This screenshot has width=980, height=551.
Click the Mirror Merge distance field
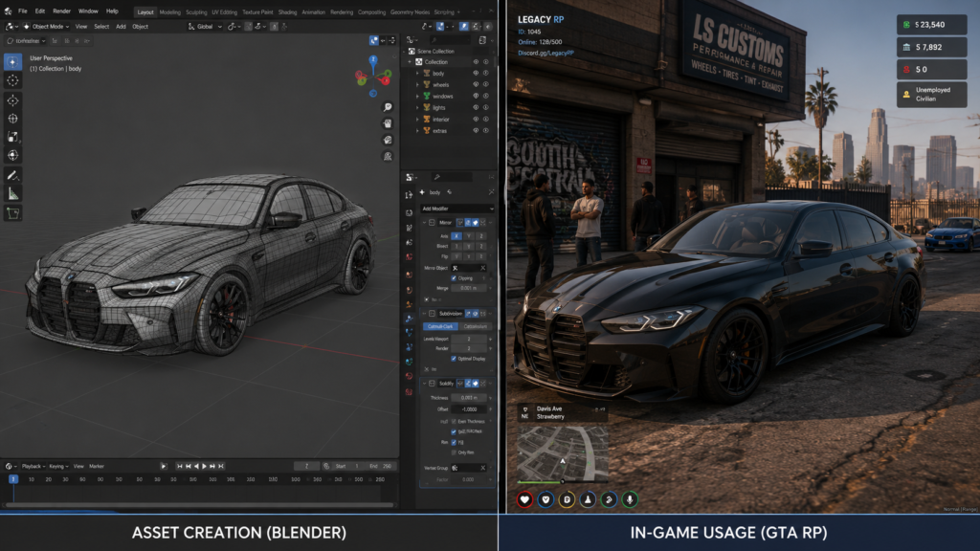coord(469,288)
